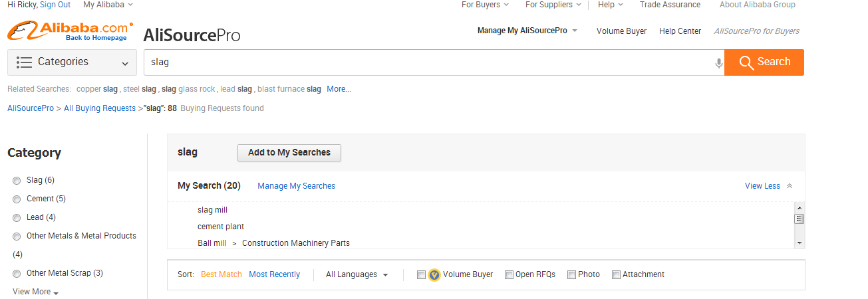The image size is (868, 299).
Task: Click the Sign Out link
Action: pos(55,5)
